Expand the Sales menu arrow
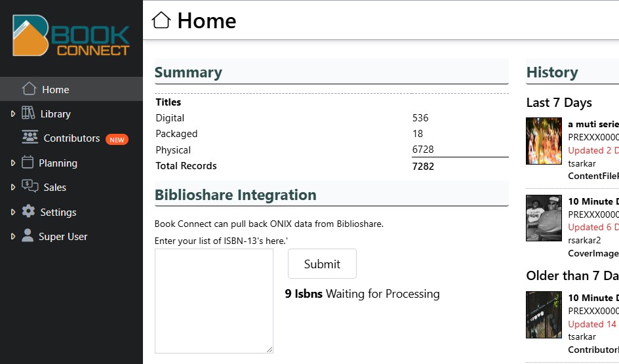 click(13, 187)
